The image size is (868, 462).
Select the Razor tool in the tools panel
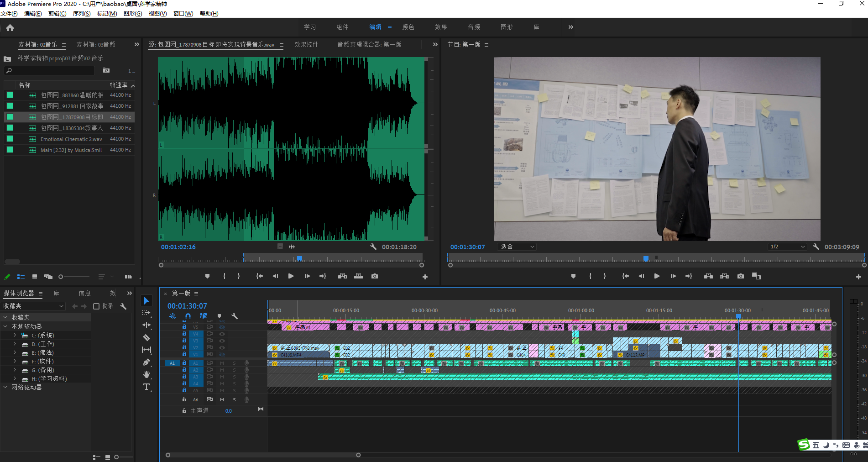coord(146,338)
